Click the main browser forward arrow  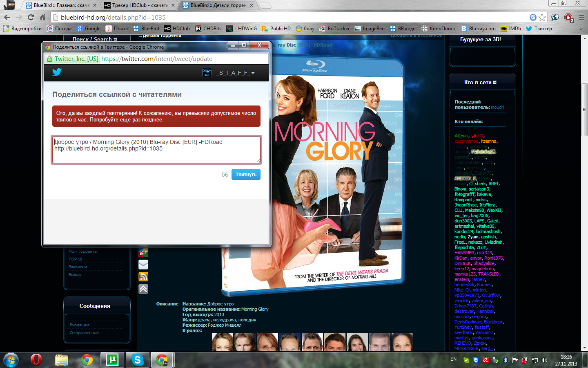[x=19, y=17]
